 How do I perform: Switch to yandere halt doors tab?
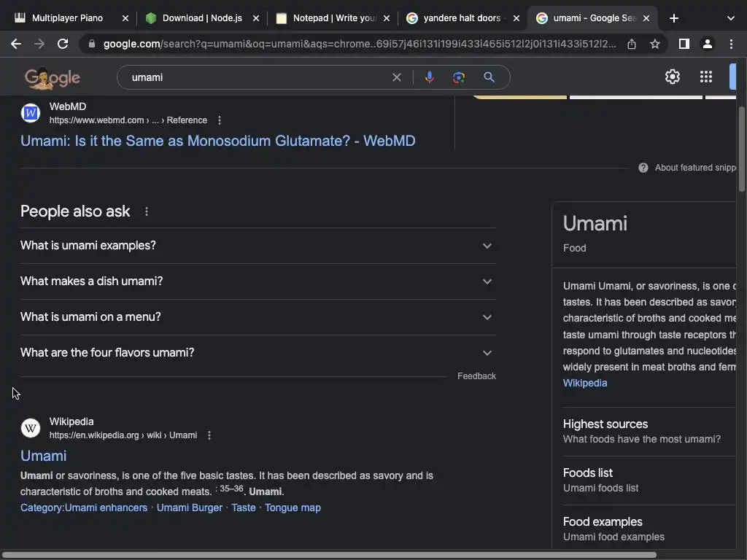(x=462, y=18)
